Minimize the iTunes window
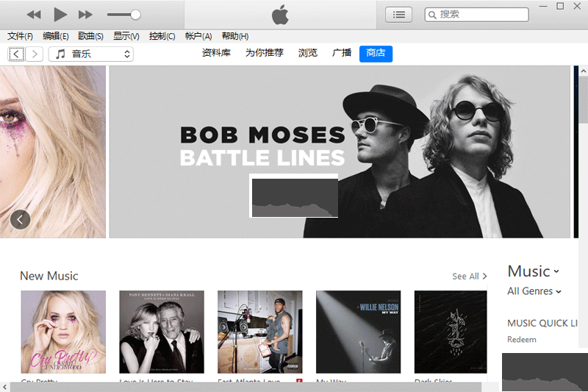The width and height of the screenshot is (588, 392). click(543, 6)
